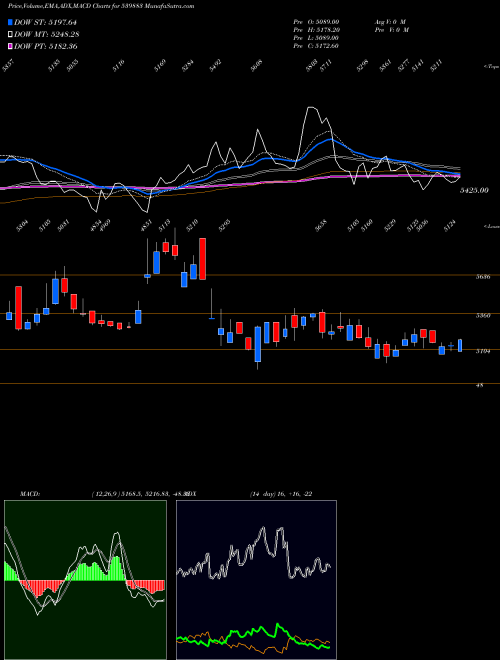500x660 pixels.
Task: Click the 5636 price level label
Action: tap(483, 277)
